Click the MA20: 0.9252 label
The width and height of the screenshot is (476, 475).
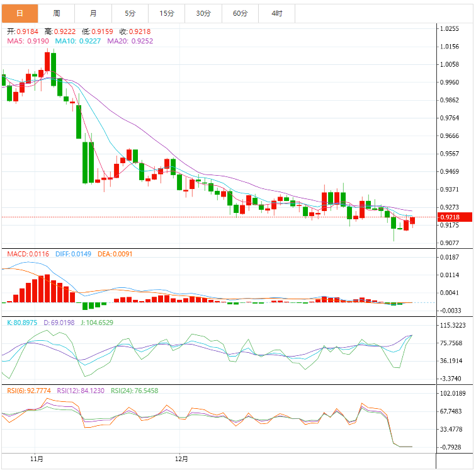click(130, 41)
